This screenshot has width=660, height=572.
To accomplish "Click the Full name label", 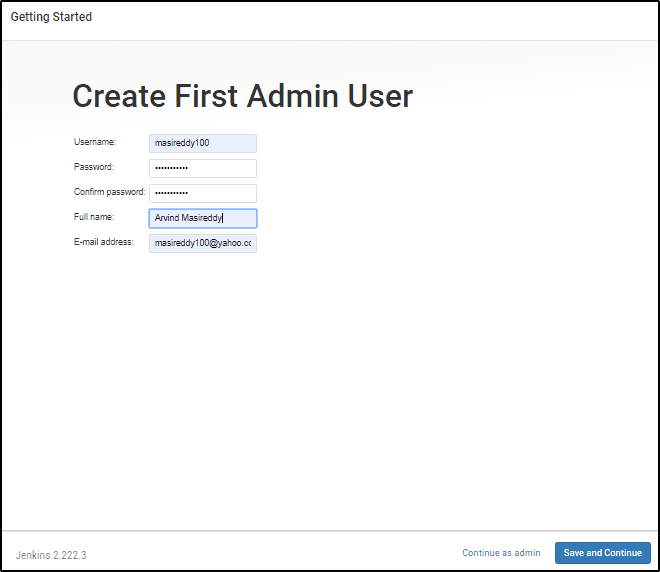I will [x=94, y=217].
